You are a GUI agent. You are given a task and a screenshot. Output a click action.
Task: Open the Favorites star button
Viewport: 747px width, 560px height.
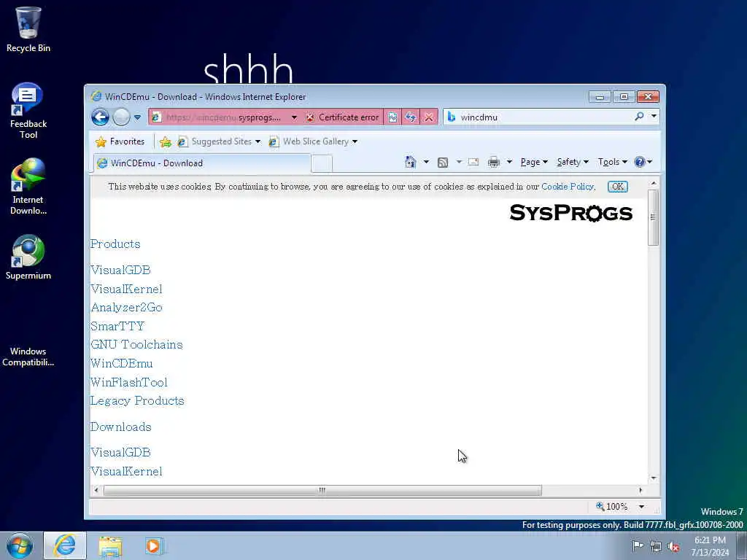click(120, 141)
